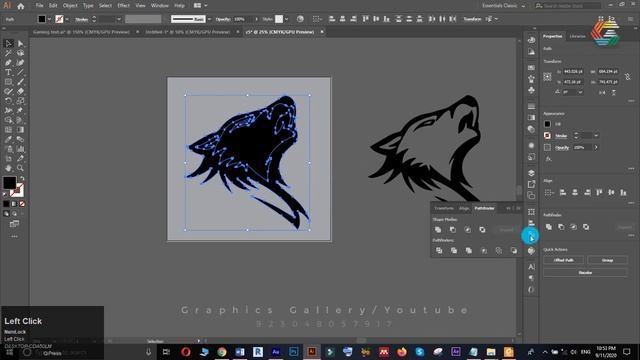Go to Home screen icon
The height and width of the screenshot is (360, 640).
21,6
